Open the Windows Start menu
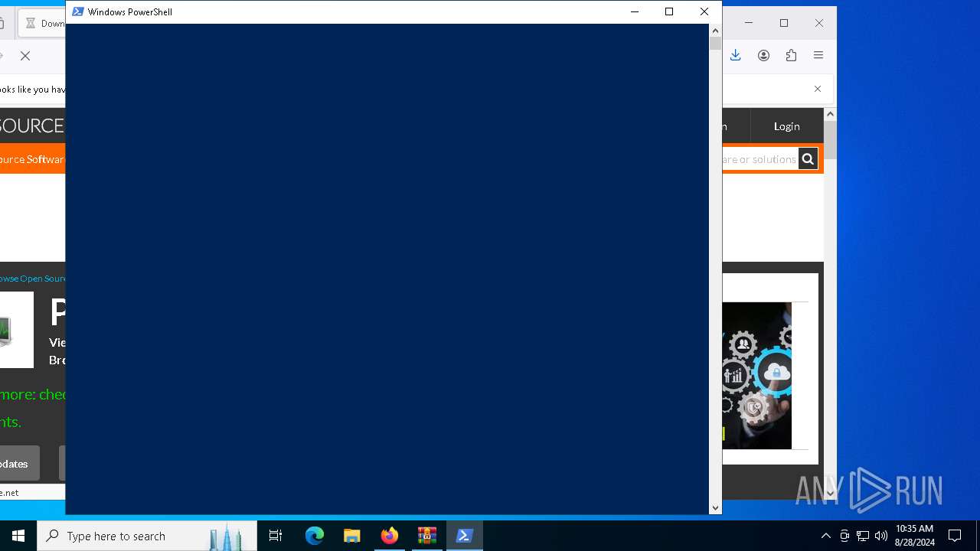Viewport: 980px width, 551px height. click(x=18, y=536)
